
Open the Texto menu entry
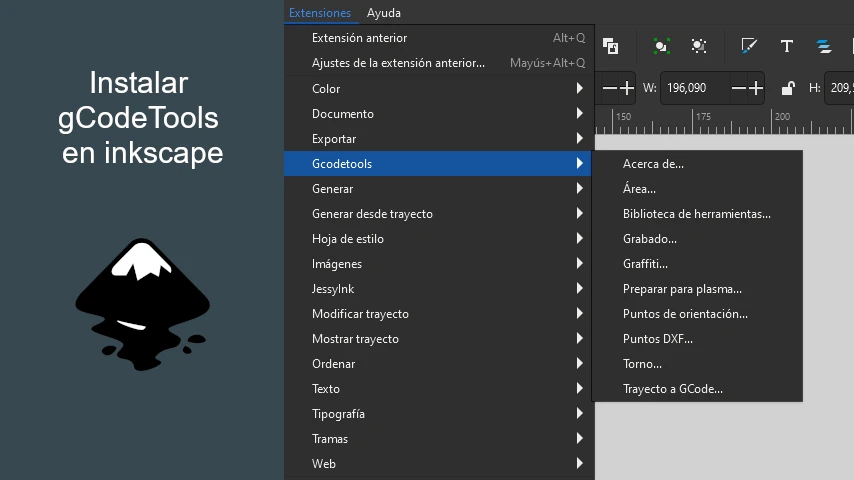437,389
